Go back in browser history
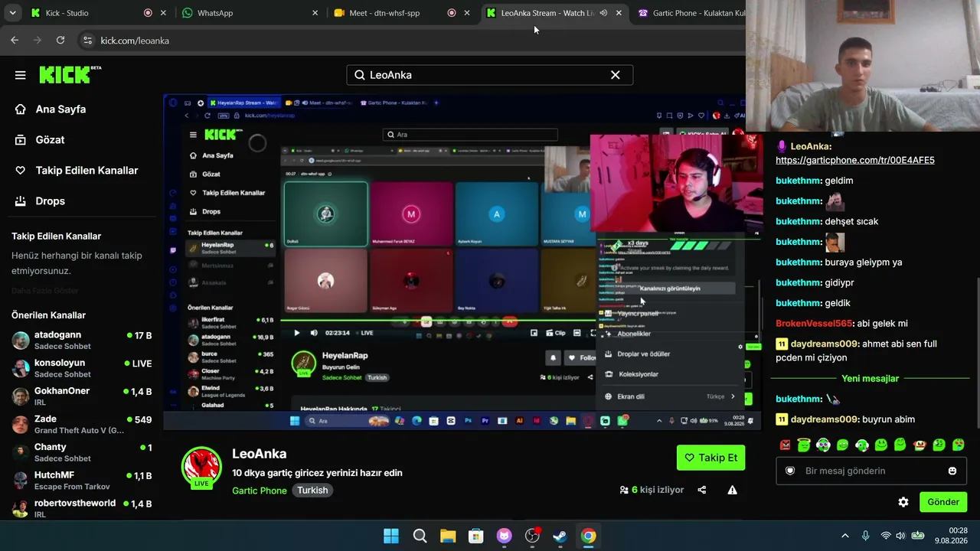The width and height of the screenshot is (980, 551). pyautogui.click(x=15, y=41)
